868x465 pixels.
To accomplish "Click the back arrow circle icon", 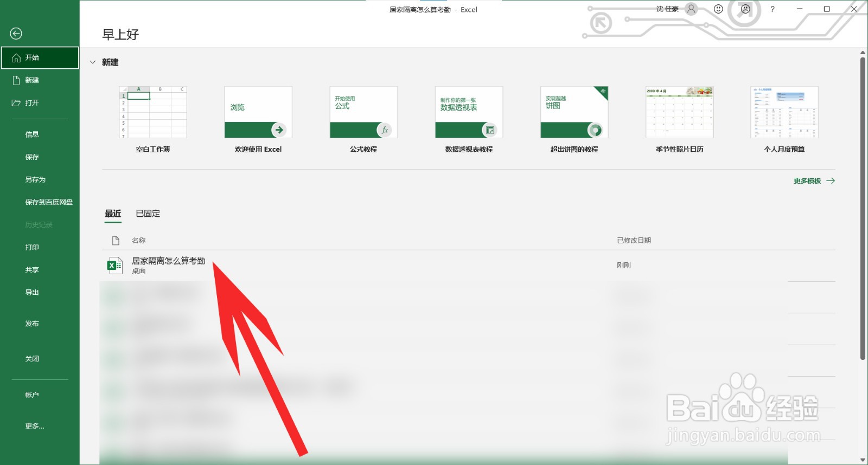I will coord(16,34).
